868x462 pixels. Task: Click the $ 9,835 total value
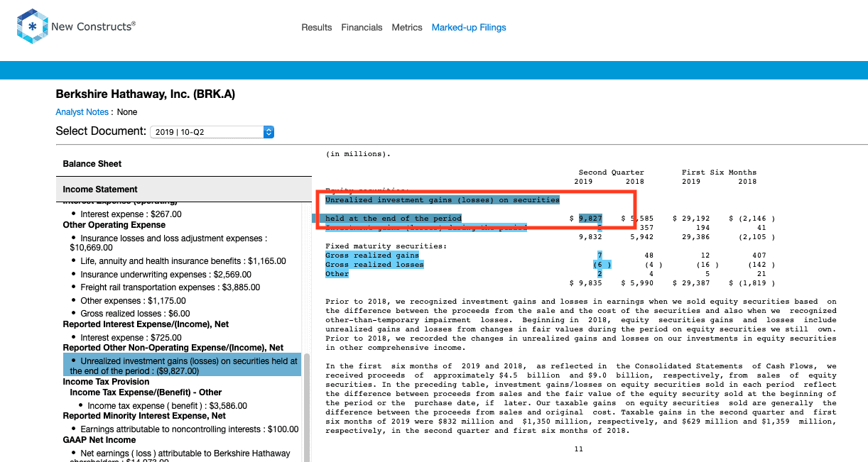[x=586, y=283]
